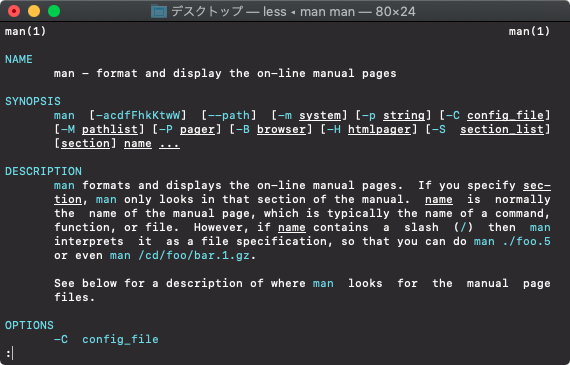This screenshot has height=365, width=570.
Task: Click the green zoom window button
Action: click(54, 11)
